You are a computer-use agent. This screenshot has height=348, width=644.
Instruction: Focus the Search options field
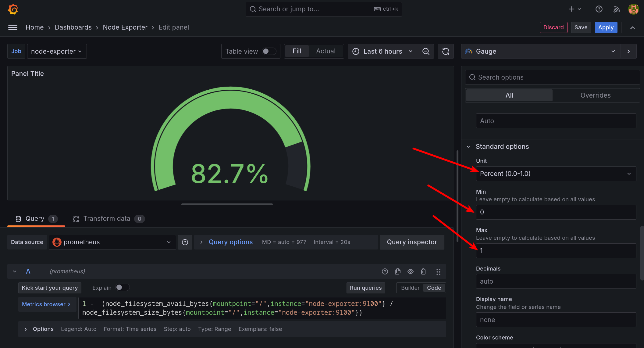click(552, 77)
